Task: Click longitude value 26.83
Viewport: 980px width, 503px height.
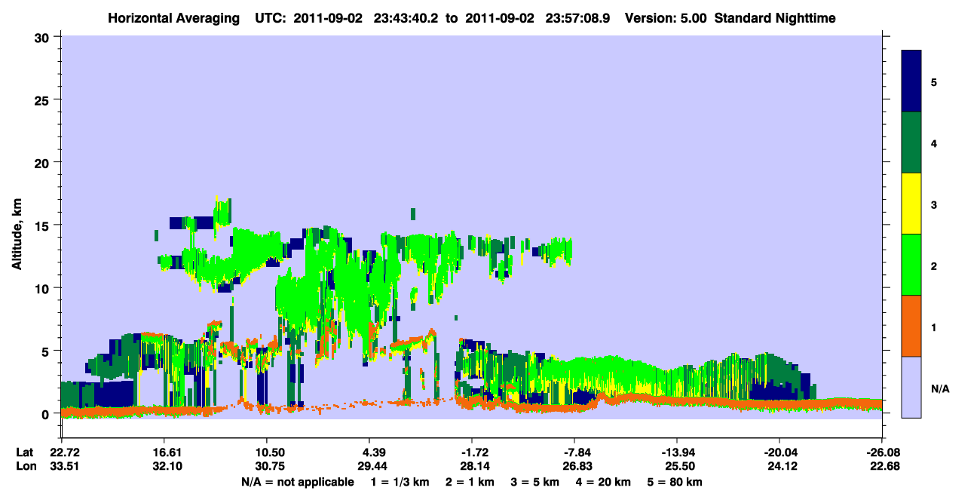Action: [x=574, y=466]
